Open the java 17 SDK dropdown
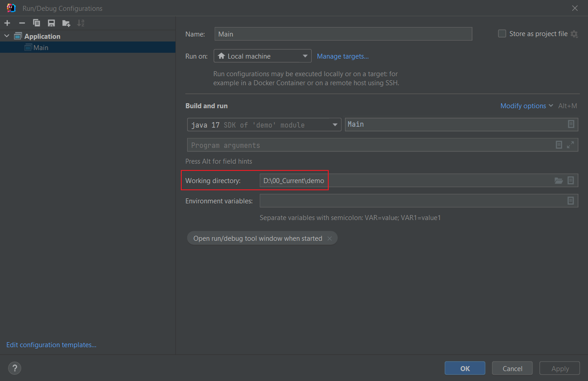 335,124
